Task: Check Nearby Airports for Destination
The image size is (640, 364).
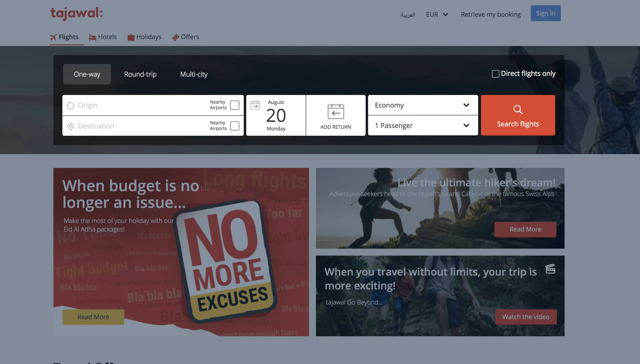Action: (x=235, y=126)
